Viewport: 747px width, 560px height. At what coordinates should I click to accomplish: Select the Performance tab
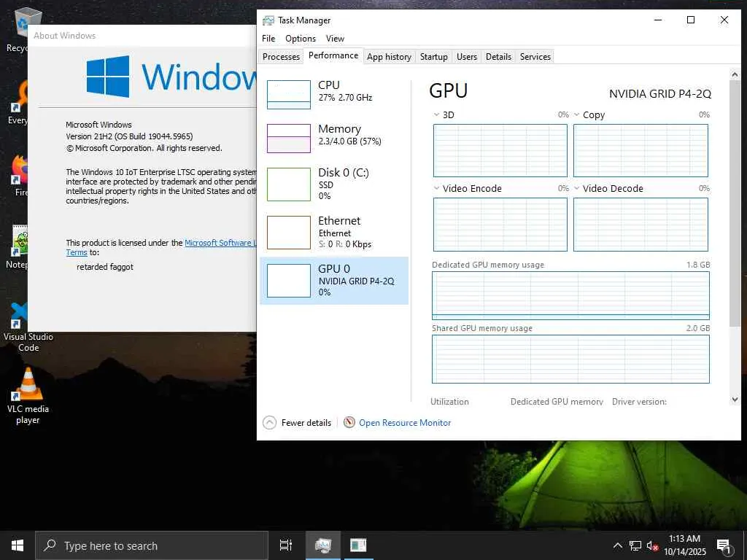coord(333,55)
